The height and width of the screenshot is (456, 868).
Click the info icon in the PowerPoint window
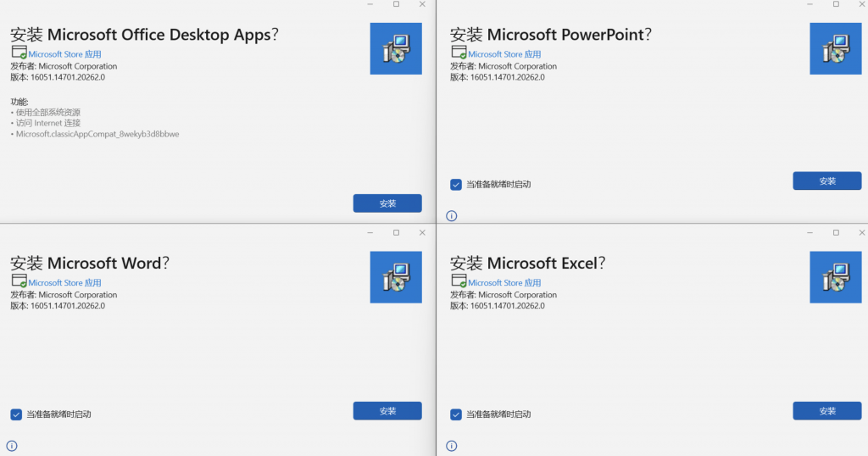[452, 216]
